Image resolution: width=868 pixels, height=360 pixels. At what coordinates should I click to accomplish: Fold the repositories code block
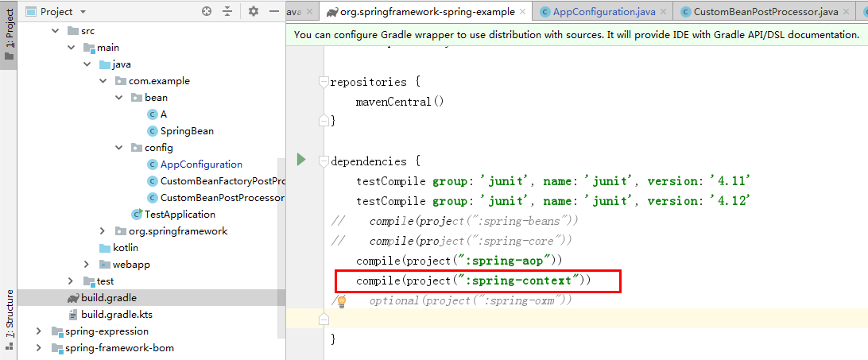(324, 83)
